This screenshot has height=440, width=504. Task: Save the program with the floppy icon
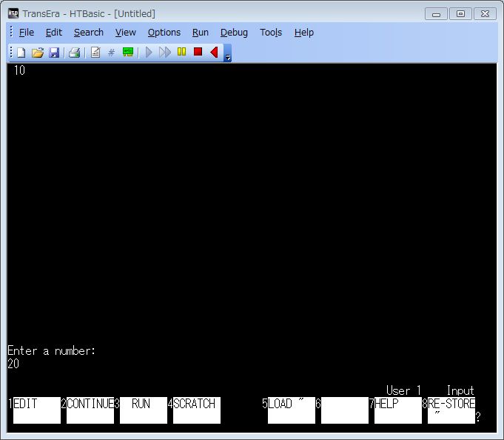point(54,52)
